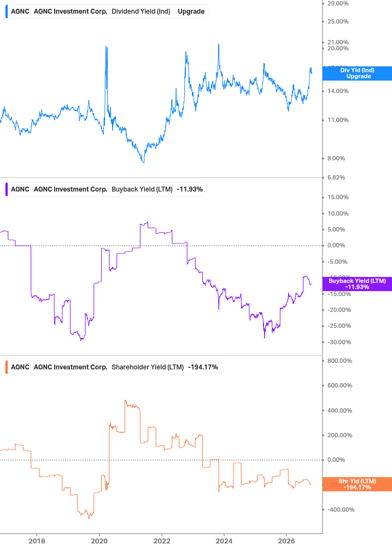
Task: Click the -11.93% value in Buyback legend
Action: point(190,189)
